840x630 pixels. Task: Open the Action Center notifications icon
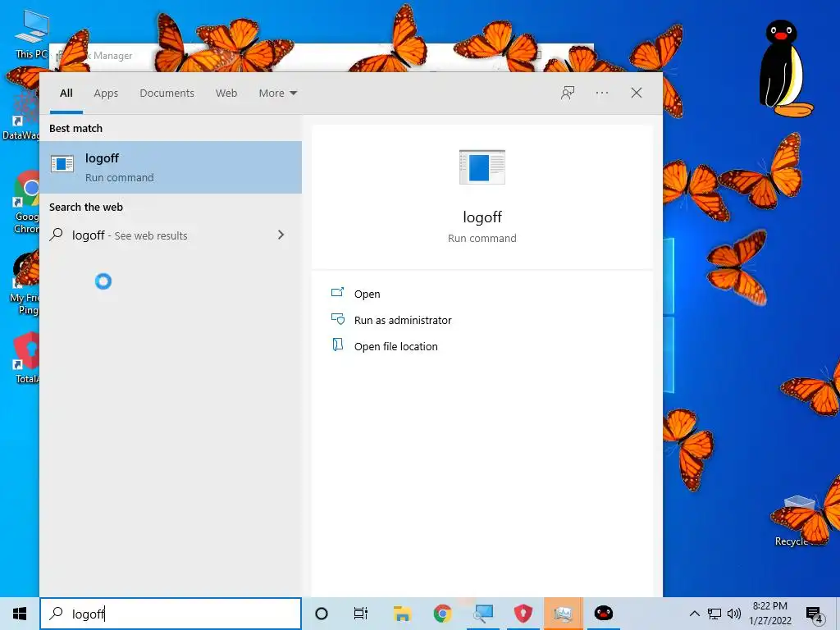[815, 614]
